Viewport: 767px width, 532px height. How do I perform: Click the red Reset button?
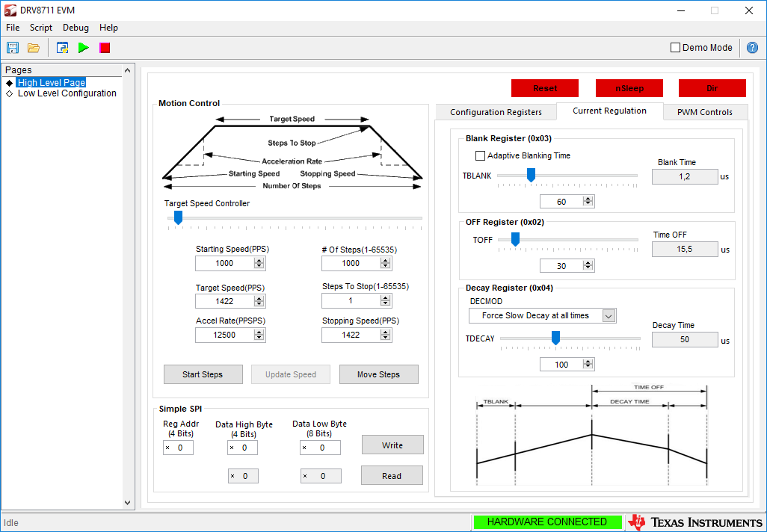pyautogui.click(x=545, y=88)
